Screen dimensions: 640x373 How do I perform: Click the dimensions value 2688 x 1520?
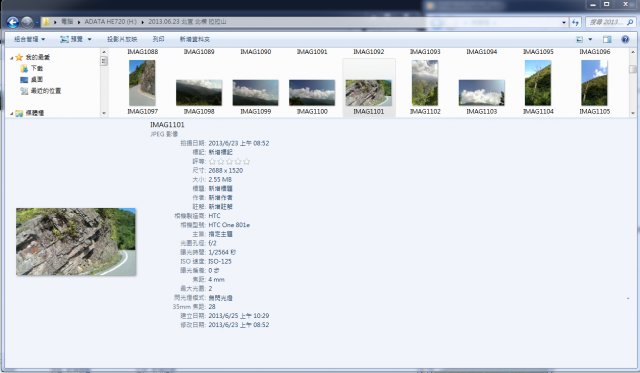tap(226, 171)
